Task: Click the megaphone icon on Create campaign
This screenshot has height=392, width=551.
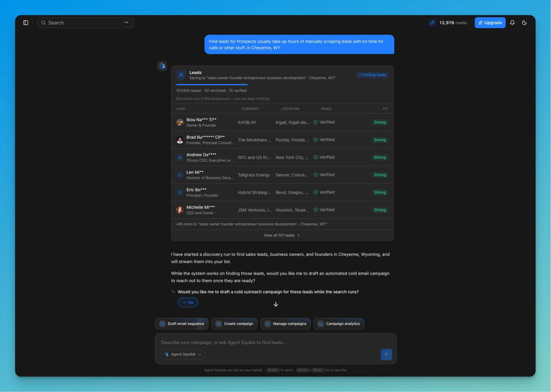Action: (x=219, y=324)
